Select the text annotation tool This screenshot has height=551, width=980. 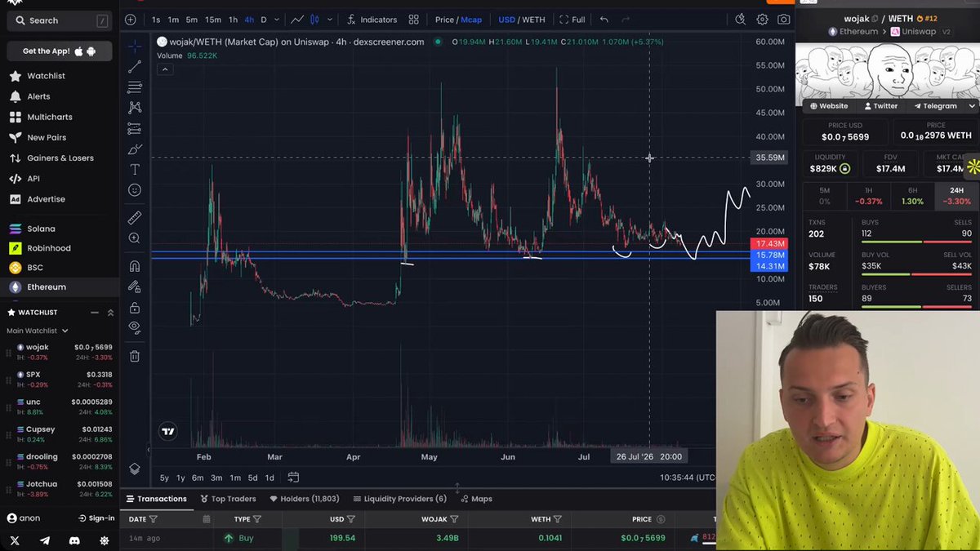135,170
